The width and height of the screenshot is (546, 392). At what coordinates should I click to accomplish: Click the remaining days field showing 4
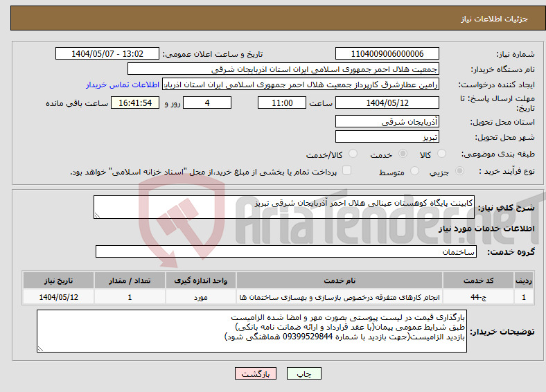click(x=207, y=103)
